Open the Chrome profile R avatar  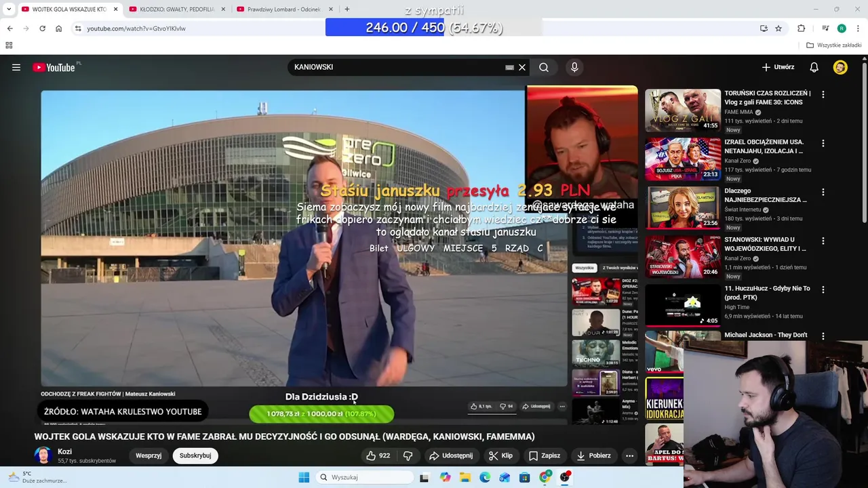842,28
